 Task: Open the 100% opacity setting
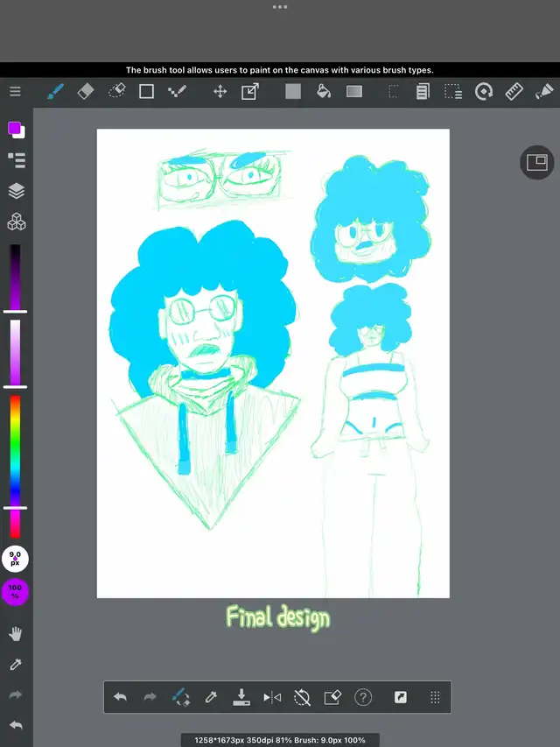pos(16,591)
